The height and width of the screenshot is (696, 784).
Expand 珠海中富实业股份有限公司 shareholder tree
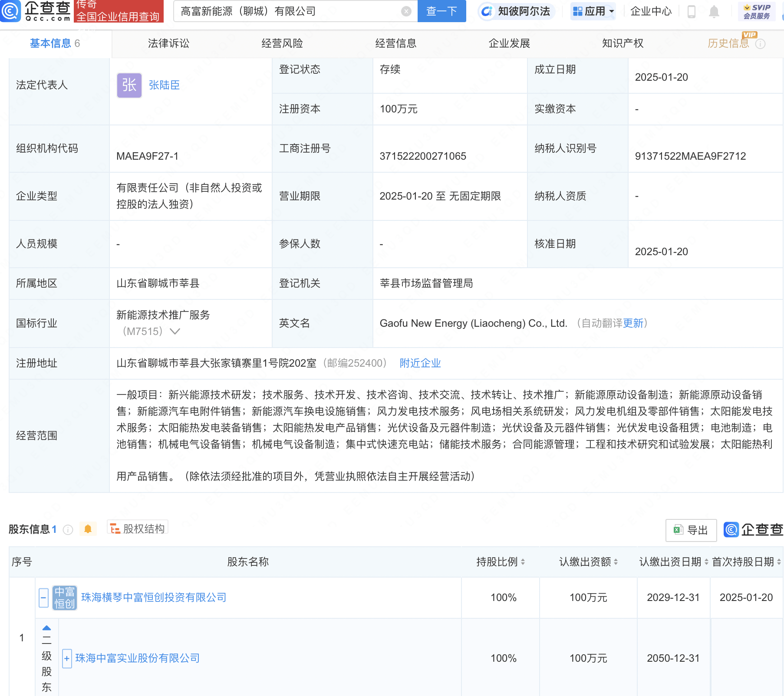(x=66, y=659)
